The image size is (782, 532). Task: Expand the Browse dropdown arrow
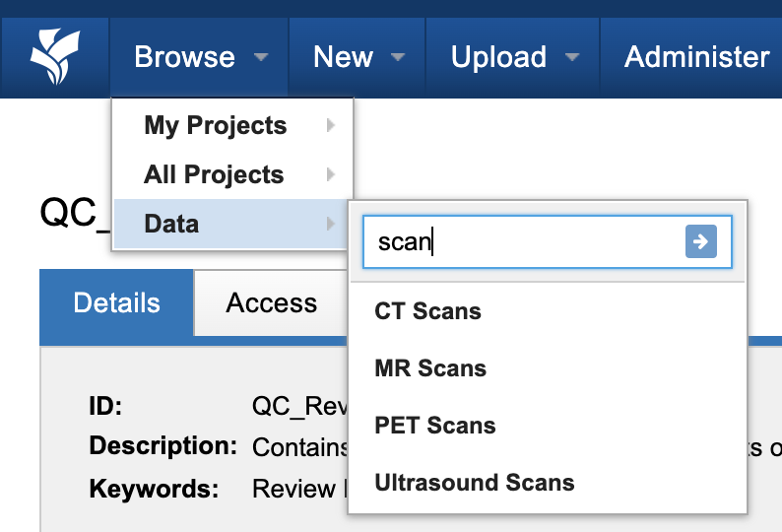coord(261,58)
